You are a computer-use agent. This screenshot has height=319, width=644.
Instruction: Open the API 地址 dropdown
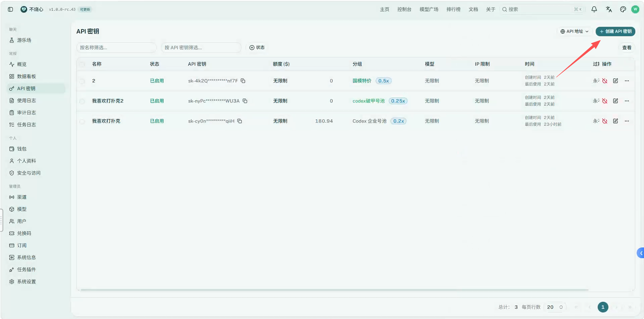tap(574, 31)
